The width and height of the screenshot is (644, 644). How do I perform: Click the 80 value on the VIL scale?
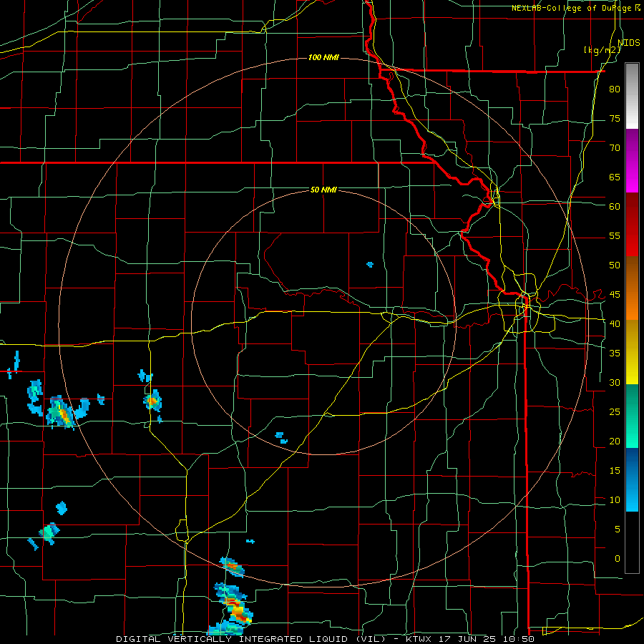(x=615, y=89)
